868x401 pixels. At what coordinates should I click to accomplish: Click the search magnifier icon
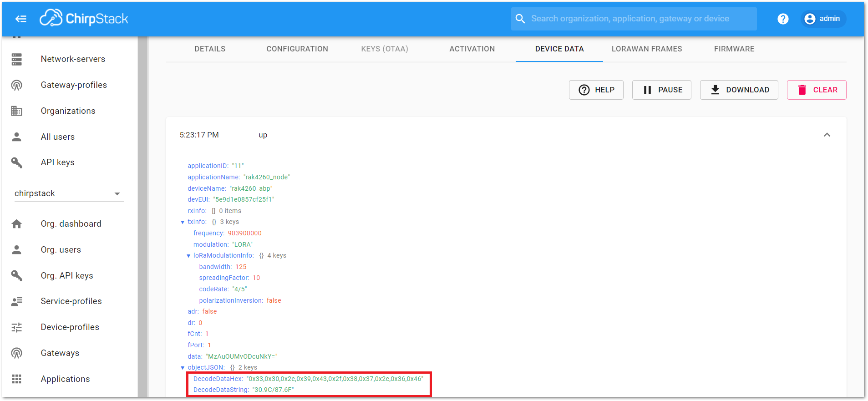(x=520, y=19)
